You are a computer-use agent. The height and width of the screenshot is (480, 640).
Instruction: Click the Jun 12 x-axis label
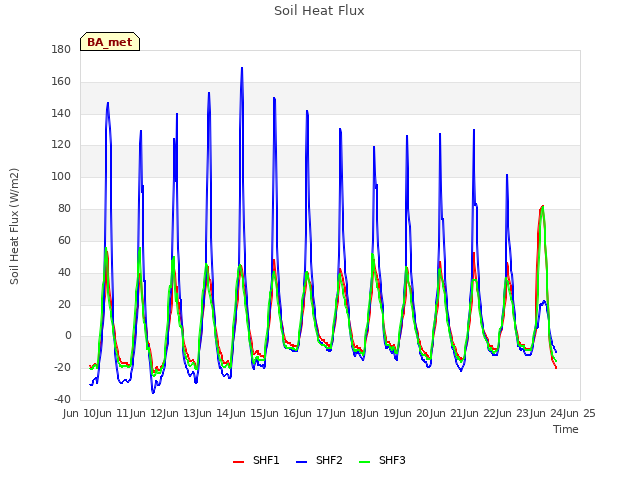tap(147, 413)
